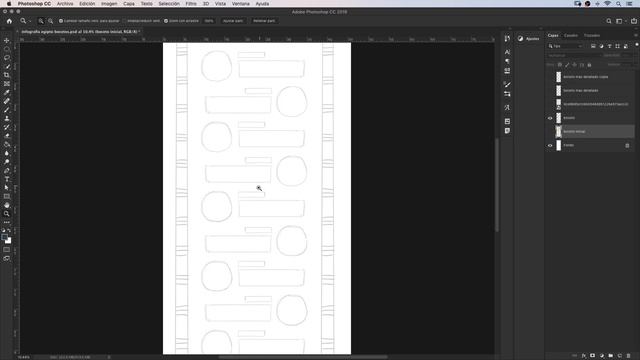Open the Ajustes panel

[x=529, y=39]
